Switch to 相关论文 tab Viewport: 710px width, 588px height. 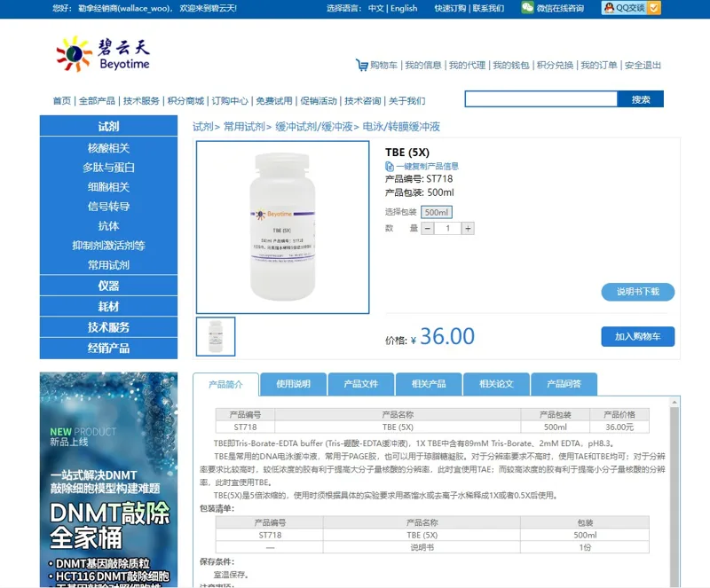(x=496, y=384)
